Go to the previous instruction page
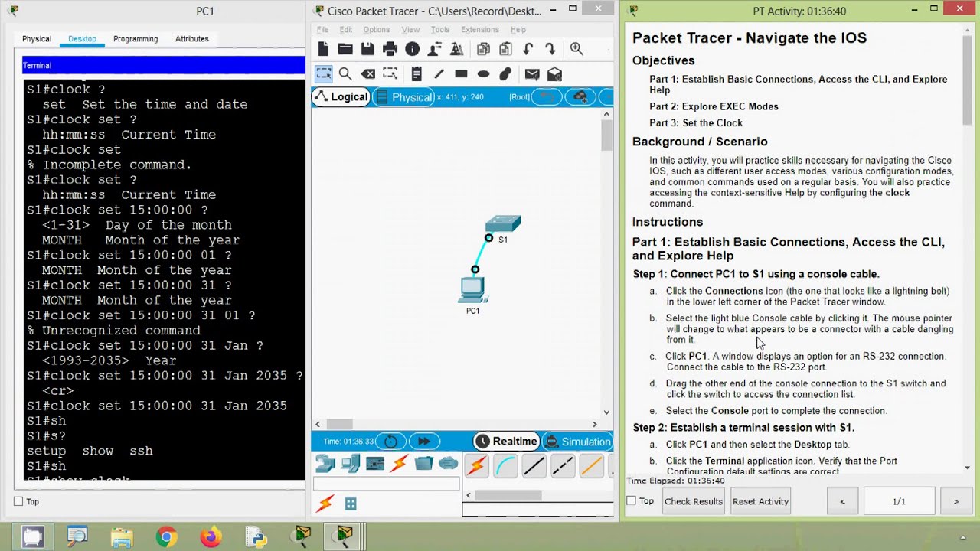980x551 pixels. [843, 501]
